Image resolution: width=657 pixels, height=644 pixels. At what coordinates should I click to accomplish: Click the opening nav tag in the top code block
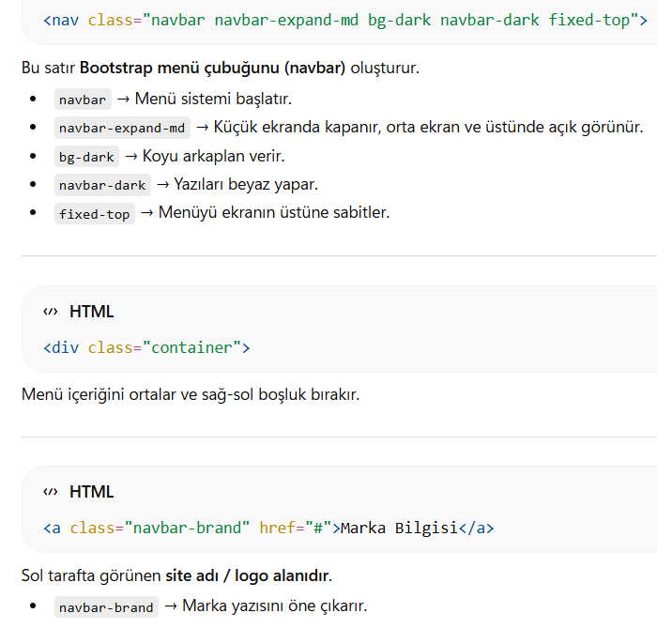pyautogui.click(x=61, y=19)
